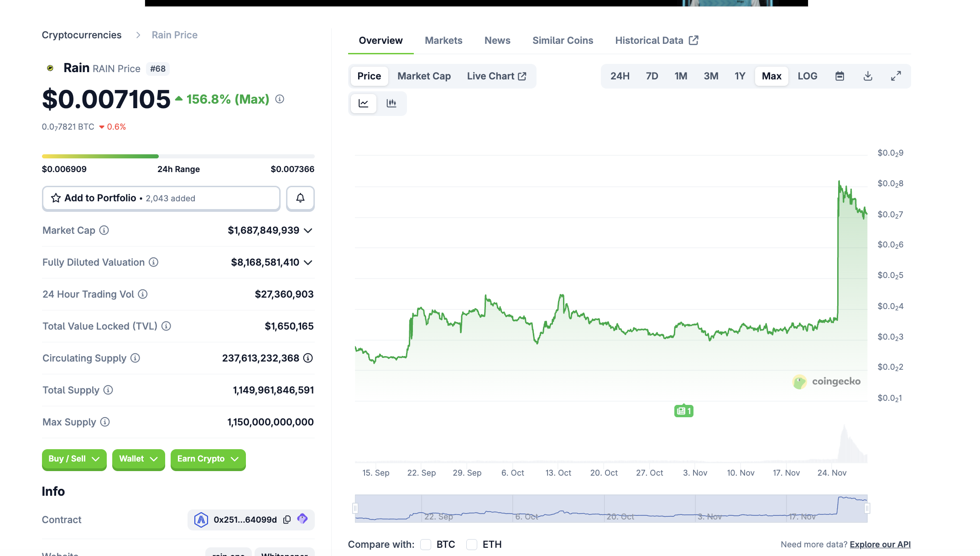
Task: Click Add to Portfolio button
Action: (x=161, y=198)
